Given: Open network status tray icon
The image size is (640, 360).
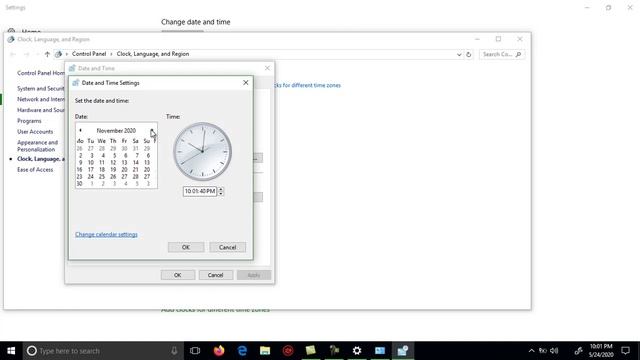Looking at the screenshot, I should (x=542, y=351).
